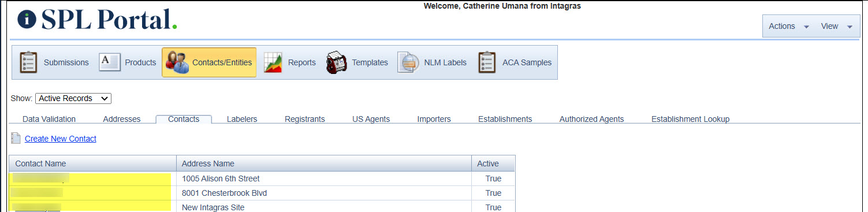Click the Create New Contact link
The width and height of the screenshot is (868, 212).
tap(61, 139)
